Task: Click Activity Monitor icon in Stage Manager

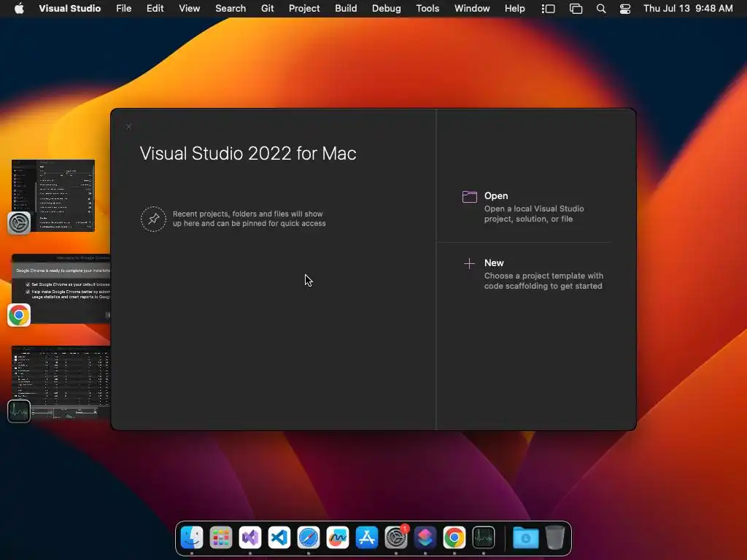Action: [x=19, y=411]
